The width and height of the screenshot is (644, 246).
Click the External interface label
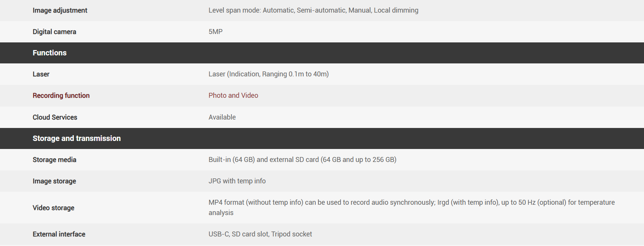(x=59, y=234)
